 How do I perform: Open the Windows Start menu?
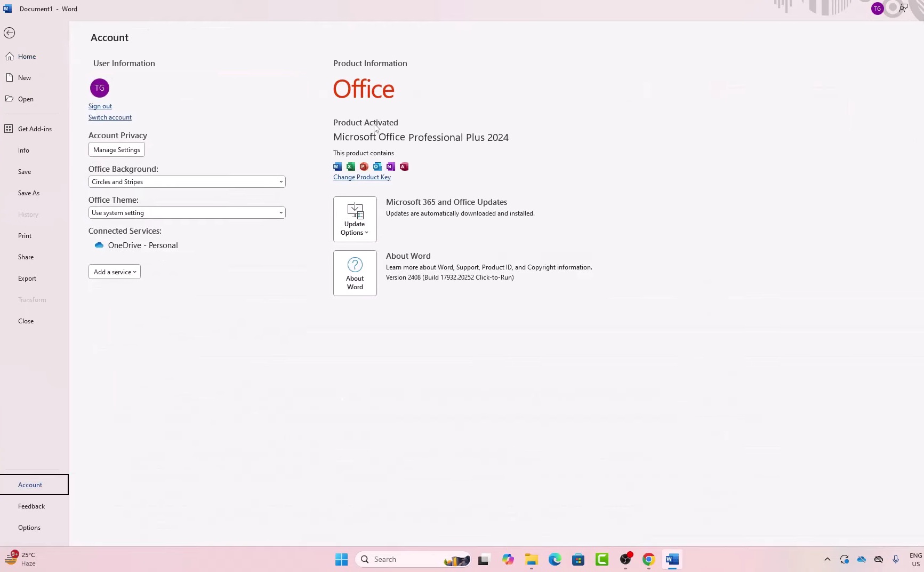coord(342,559)
